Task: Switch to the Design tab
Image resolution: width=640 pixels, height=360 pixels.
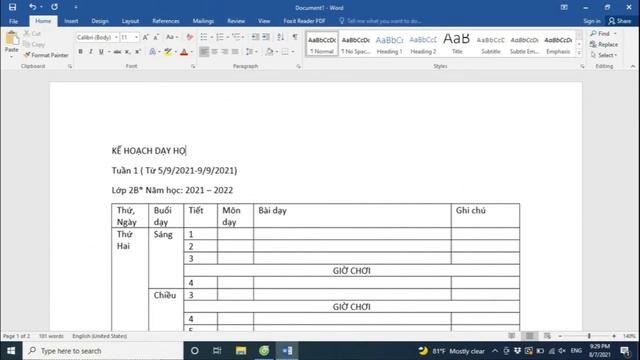Action: [100, 21]
